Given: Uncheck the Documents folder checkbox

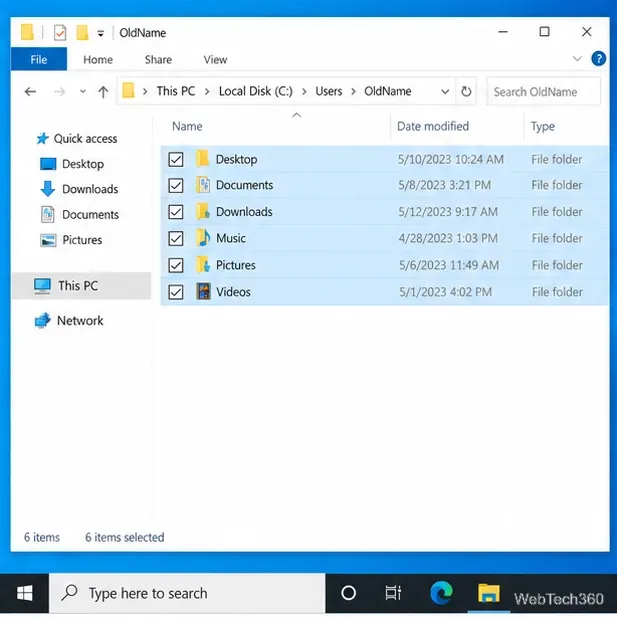Looking at the screenshot, I should point(176,185).
